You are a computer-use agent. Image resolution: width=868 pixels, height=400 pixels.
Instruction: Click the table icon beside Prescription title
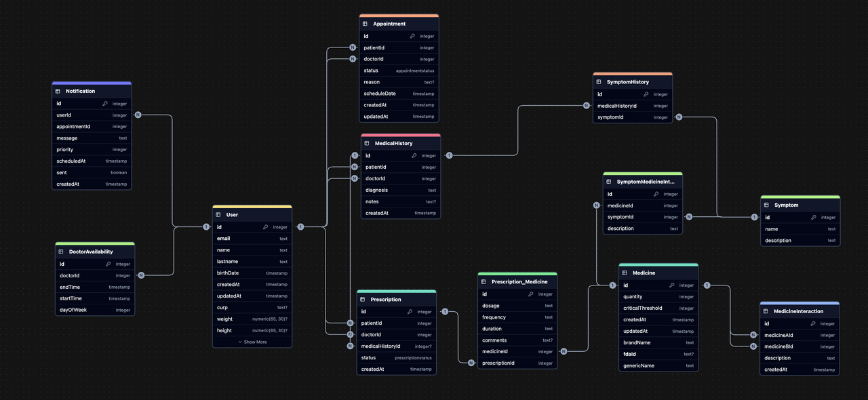tap(363, 299)
